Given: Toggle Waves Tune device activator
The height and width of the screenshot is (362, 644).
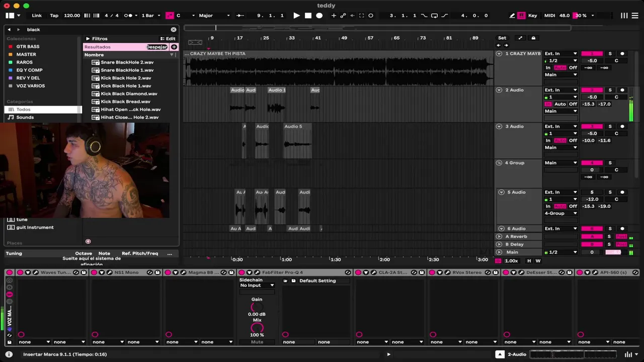Looking at the screenshot, I should click(20, 273).
